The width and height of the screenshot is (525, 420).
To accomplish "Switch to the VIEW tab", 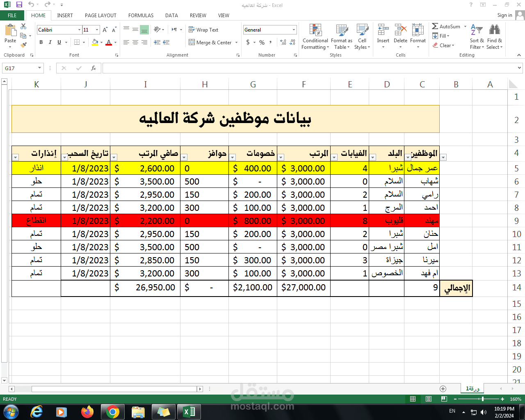I will [224, 16].
